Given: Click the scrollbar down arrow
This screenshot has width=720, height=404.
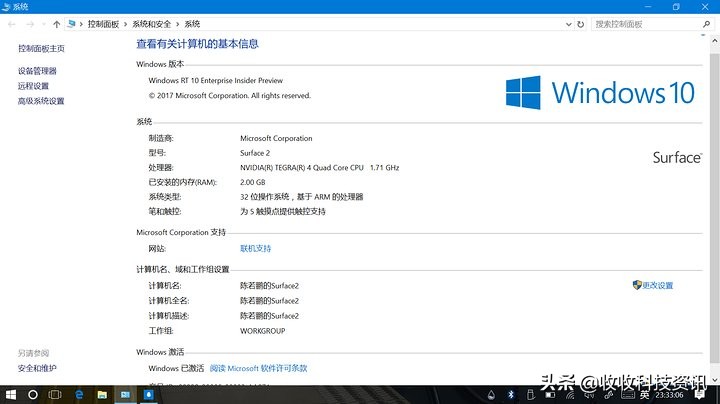Looking at the screenshot, I should pos(714,380).
